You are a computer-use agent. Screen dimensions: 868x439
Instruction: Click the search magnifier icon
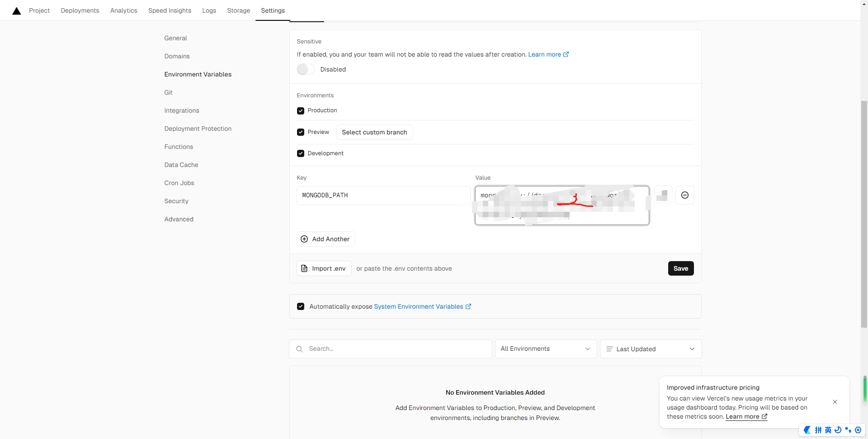pyautogui.click(x=299, y=349)
